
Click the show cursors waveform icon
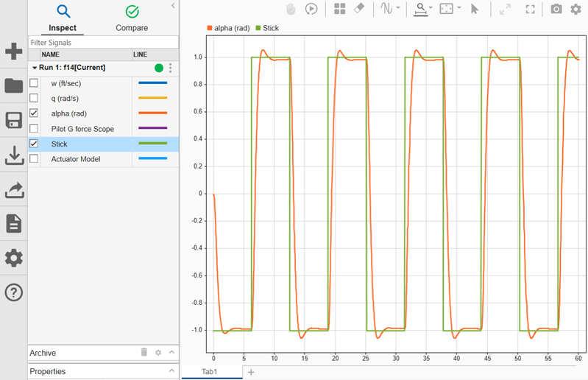[x=386, y=8]
